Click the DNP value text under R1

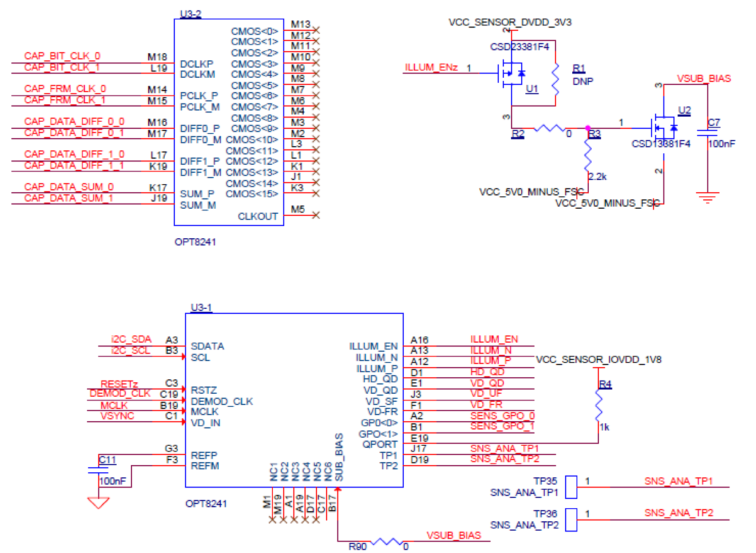click(583, 81)
